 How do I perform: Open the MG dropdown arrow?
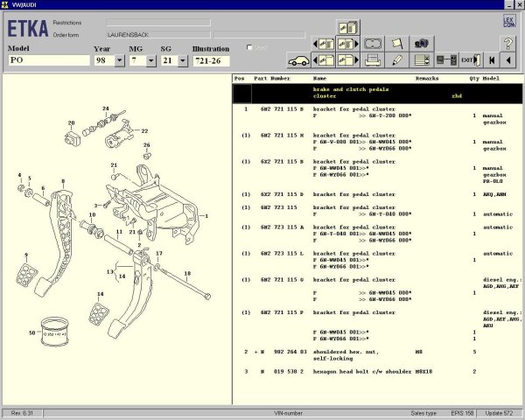click(151, 60)
